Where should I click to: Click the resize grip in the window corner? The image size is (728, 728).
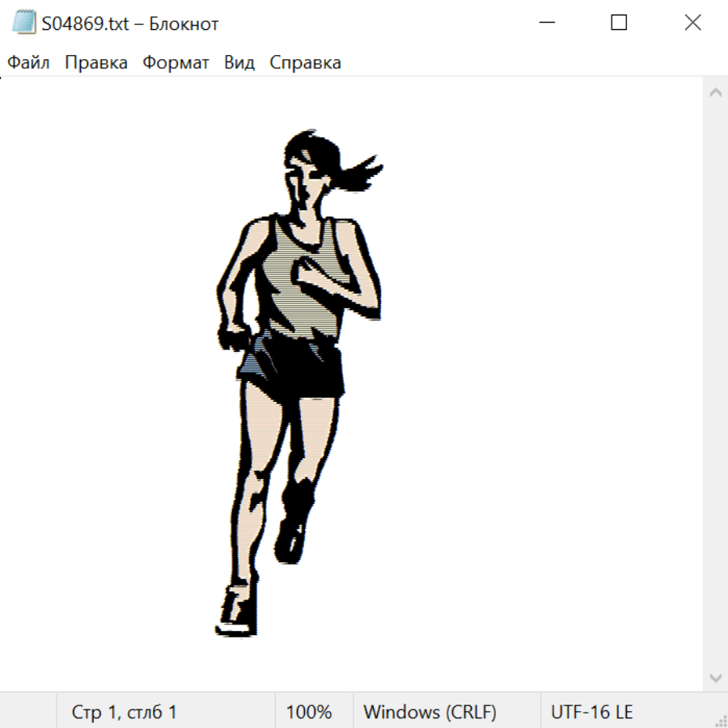click(x=720, y=720)
